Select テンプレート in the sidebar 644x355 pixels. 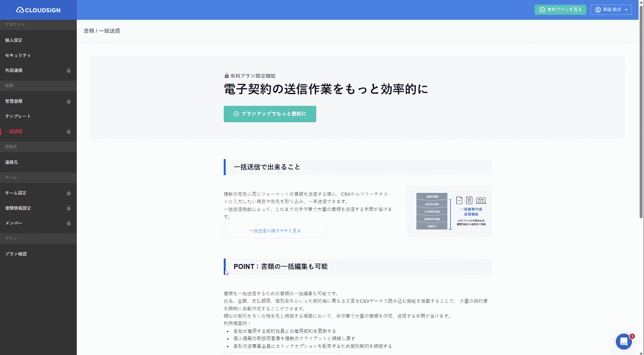18,116
